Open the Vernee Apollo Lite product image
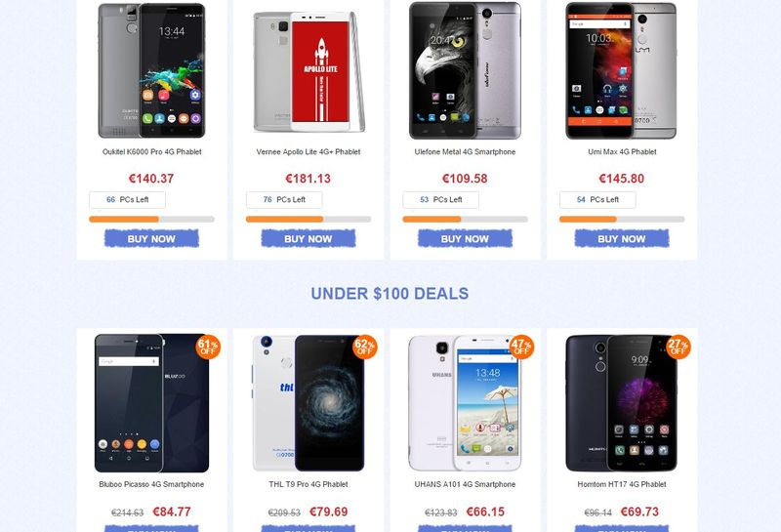 point(308,70)
